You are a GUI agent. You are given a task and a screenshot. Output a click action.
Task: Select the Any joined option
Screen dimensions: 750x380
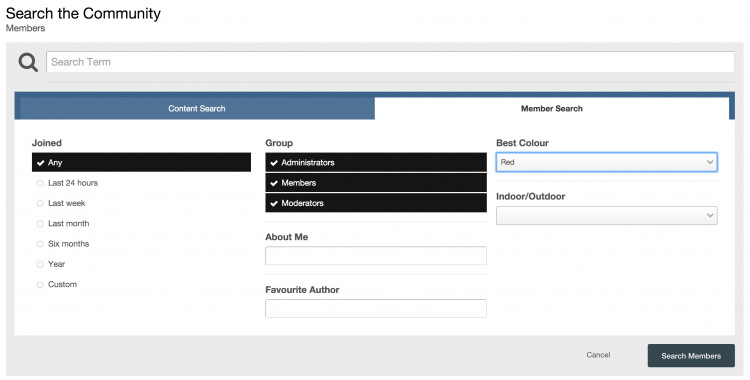pos(141,162)
